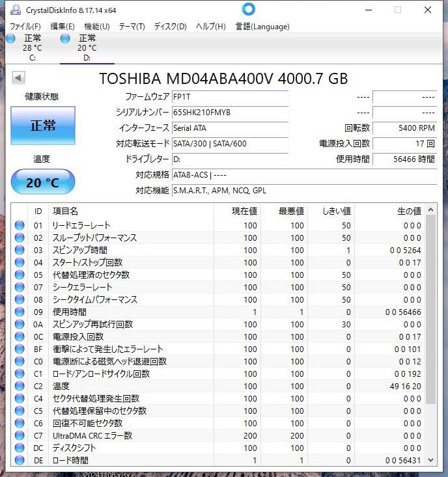Viewport: 448px width, 477px height.
Task: Click status icon for 03 スピンアップ時間
Action: click(20, 250)
